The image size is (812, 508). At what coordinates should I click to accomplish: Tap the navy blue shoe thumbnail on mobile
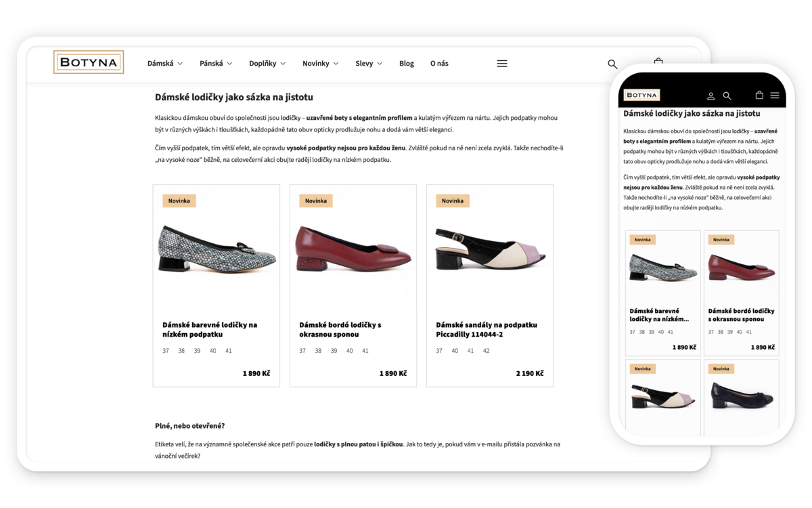pyautogui.click(x=741, y=396)
